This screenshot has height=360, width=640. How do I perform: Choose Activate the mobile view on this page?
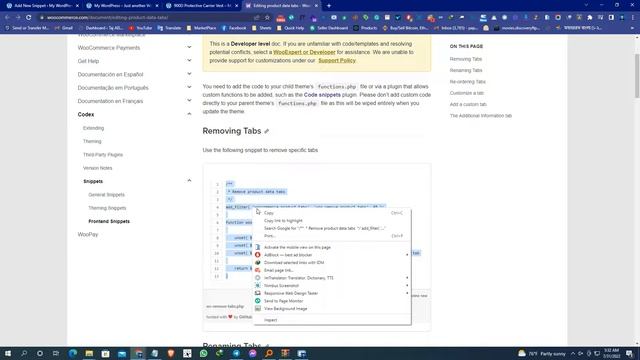click(x=332, y=247)
